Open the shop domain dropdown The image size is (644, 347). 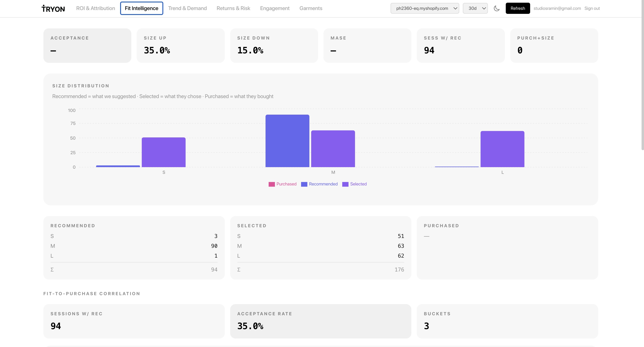[425, 8]
